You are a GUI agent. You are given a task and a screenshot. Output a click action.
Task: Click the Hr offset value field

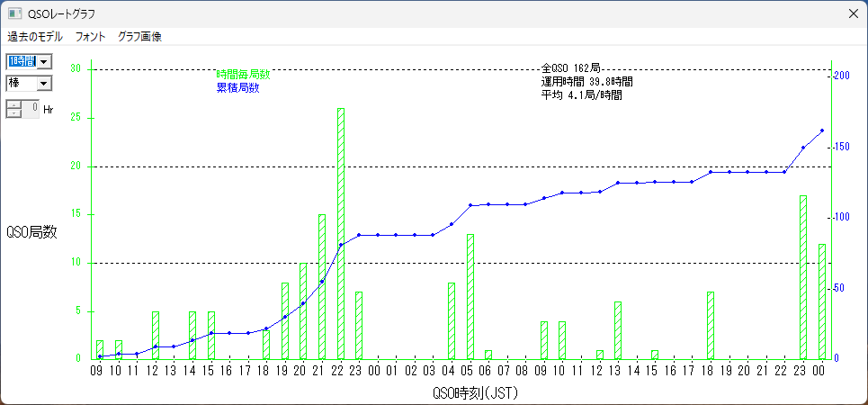[31, 109]
